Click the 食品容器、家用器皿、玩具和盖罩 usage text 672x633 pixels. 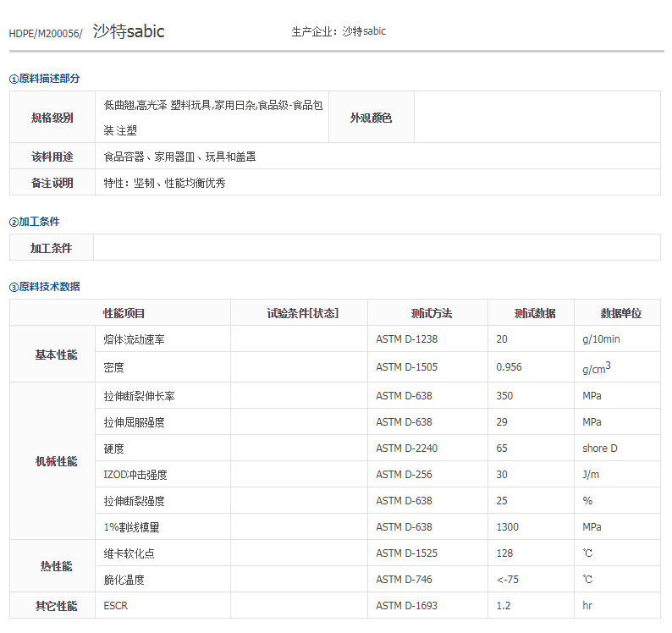point(179,157)
